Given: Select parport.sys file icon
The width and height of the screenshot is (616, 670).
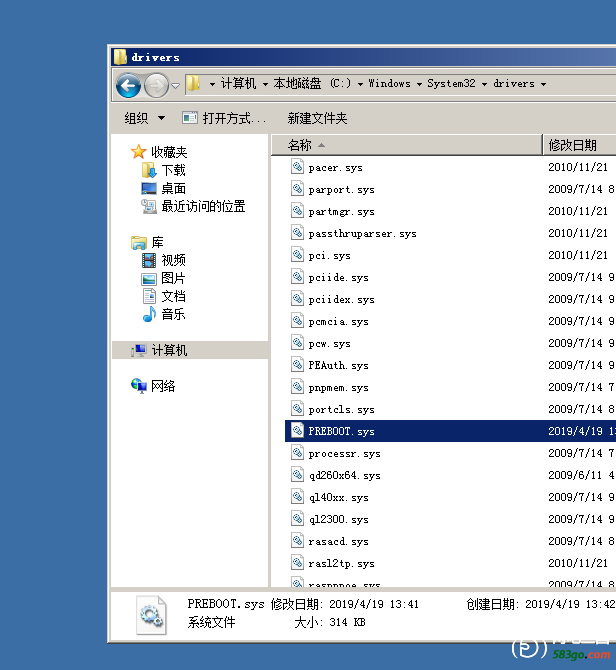Looking at the screenshot, I should tap(297, 188).
